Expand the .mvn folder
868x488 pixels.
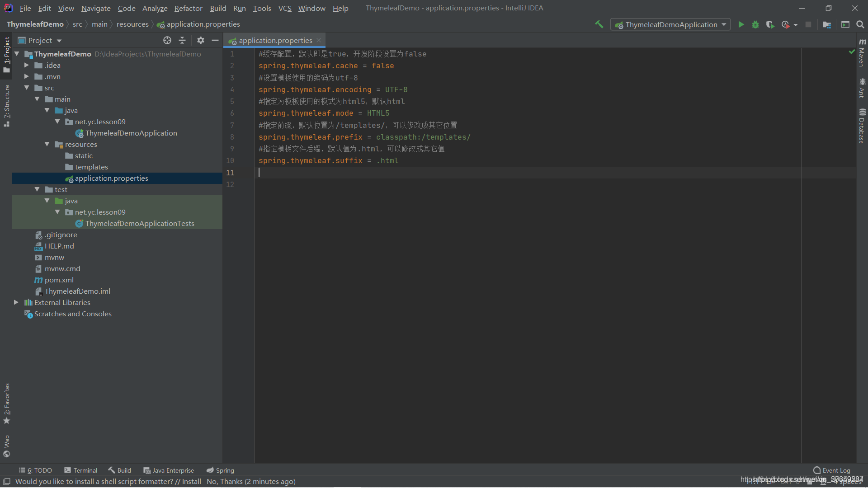[27, 76]
